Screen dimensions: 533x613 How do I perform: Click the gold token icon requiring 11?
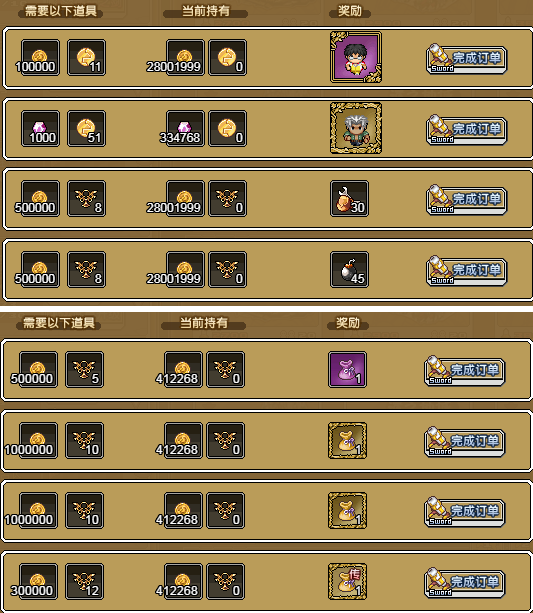86,57
